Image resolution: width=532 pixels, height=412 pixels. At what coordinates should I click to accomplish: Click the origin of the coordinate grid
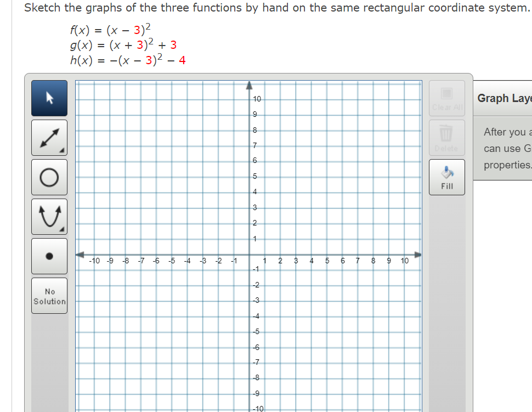coord(250,255)
